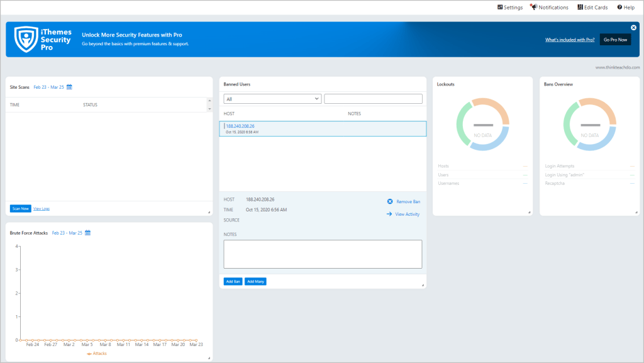Click the Scan Now button

click(x=21, y=209)
